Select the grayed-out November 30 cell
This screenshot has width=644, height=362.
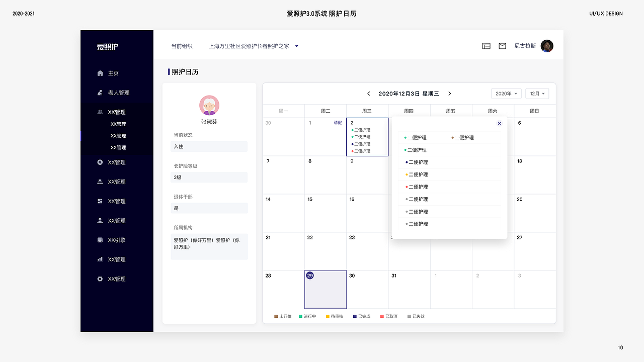coord(284,137)
